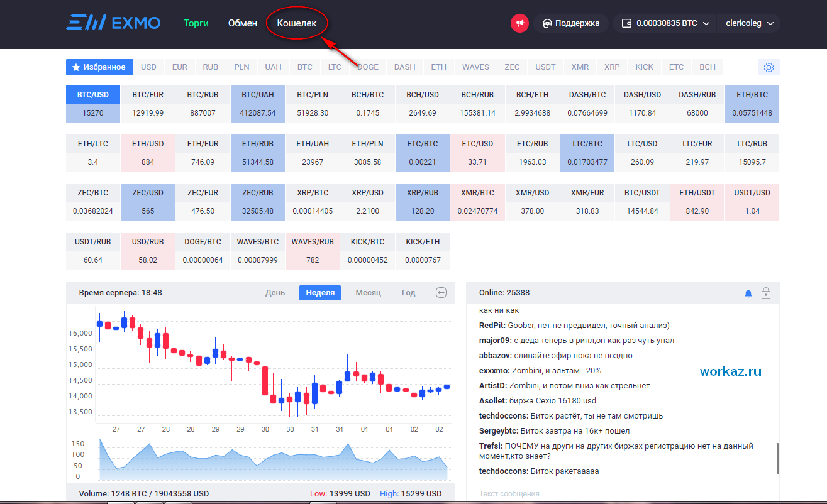Select the ZEC/USD pair
The image size is (827, 504).
pos(148,202)
